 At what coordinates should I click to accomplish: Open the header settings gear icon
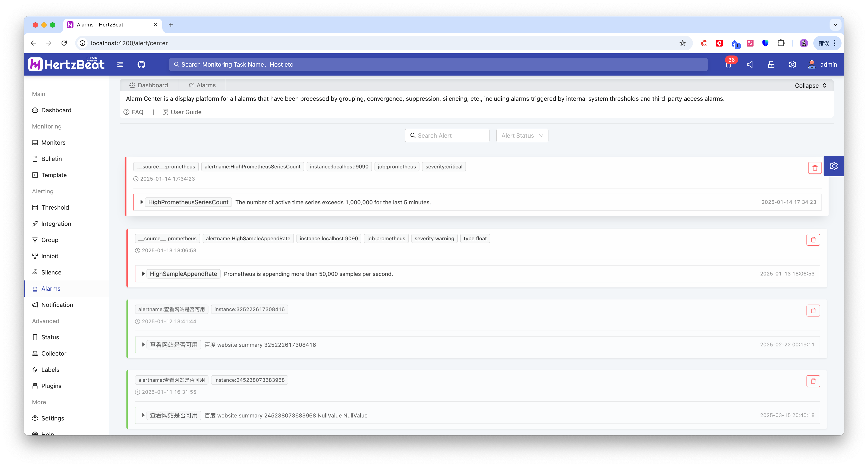pyautogui.click(x=792, y=64)
